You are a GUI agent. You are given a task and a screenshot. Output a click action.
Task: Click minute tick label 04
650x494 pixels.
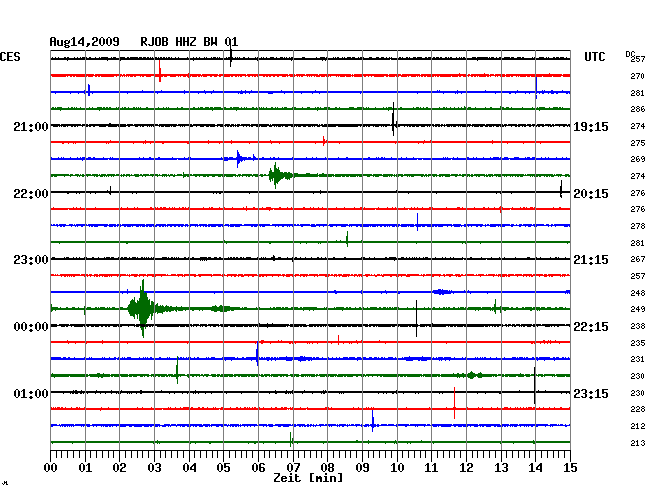click(x=189, y=467)
